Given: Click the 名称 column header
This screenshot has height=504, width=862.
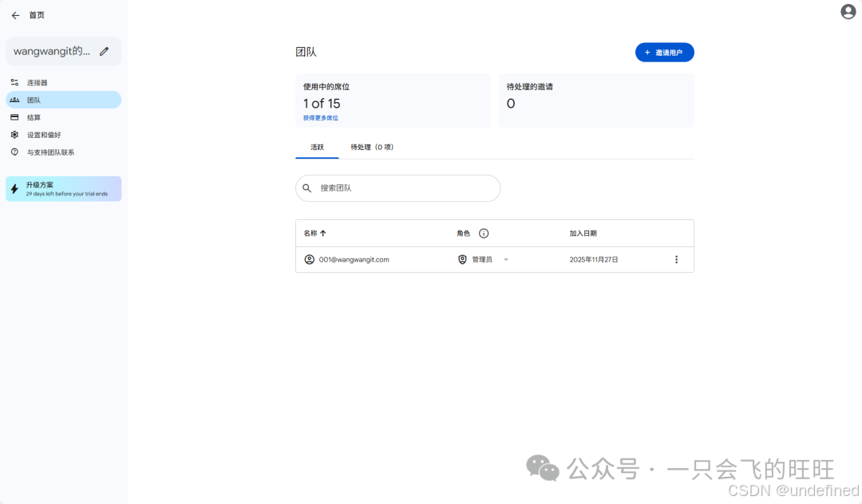Looking at the screenshot, I should [310, 234].
